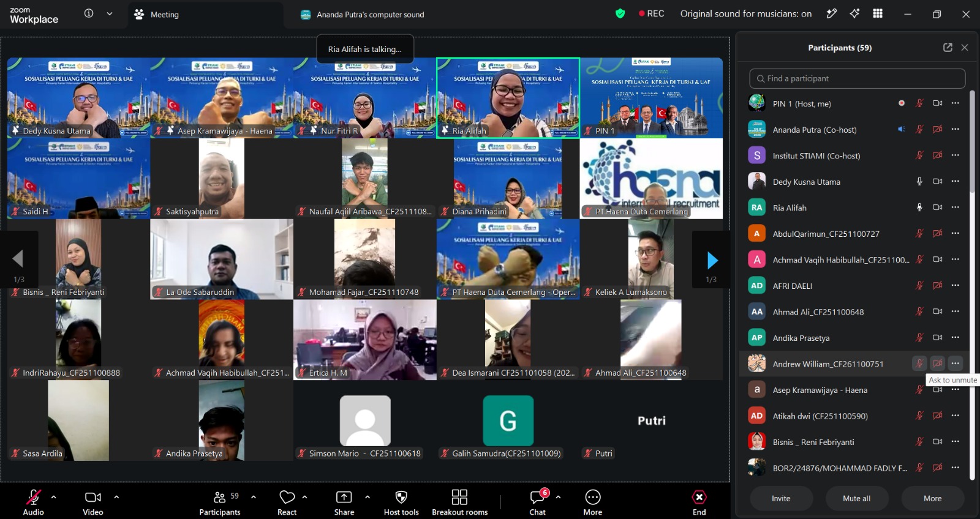Image resolution: width=980 pixels, height=519 pixels.
Task: Open the dropdown chevron beside meeting info
Action: point(110,13)
